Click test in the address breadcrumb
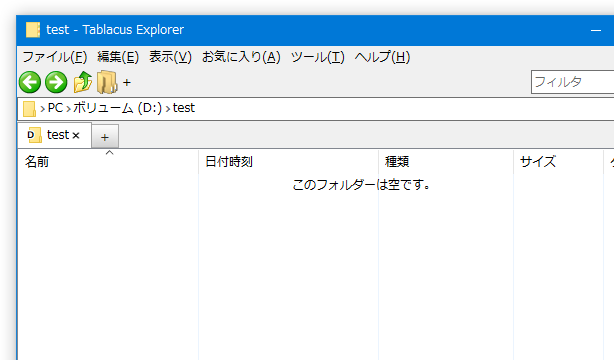The width and height of the screenshot is (614, 360). pos(184,108)
